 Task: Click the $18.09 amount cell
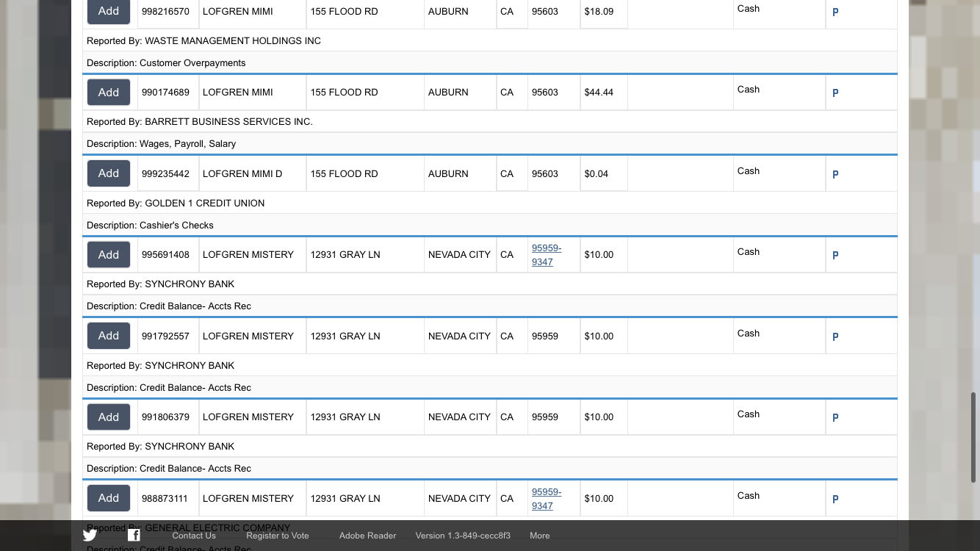[x=604, y=12]
